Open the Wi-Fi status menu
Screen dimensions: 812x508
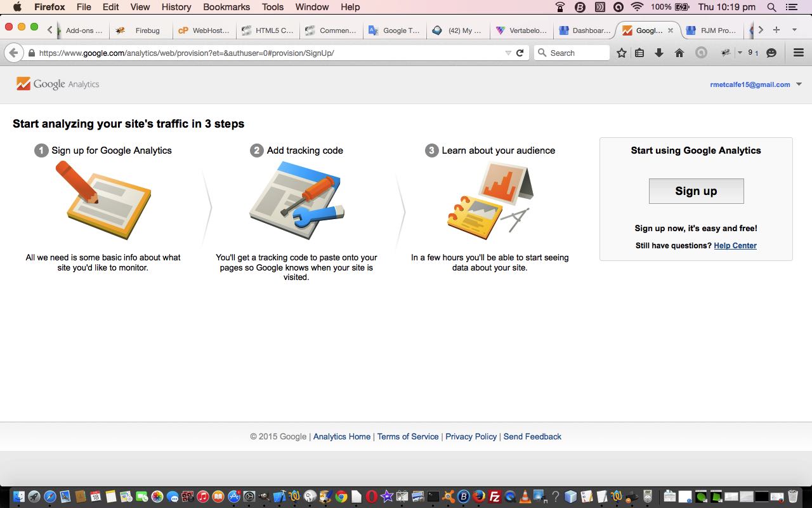pos(638,7)
